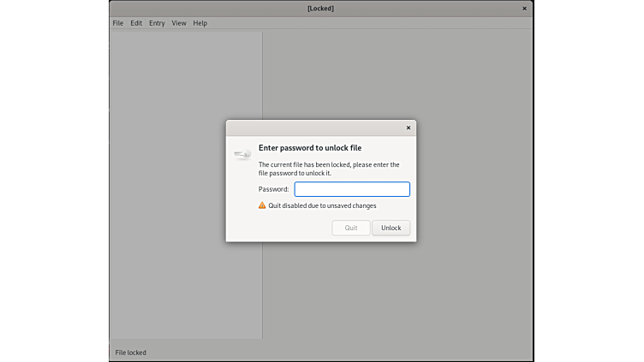The height and width of the screenshot is (362, 644).
Task: Open the File menu
Action: coord(118,23)
